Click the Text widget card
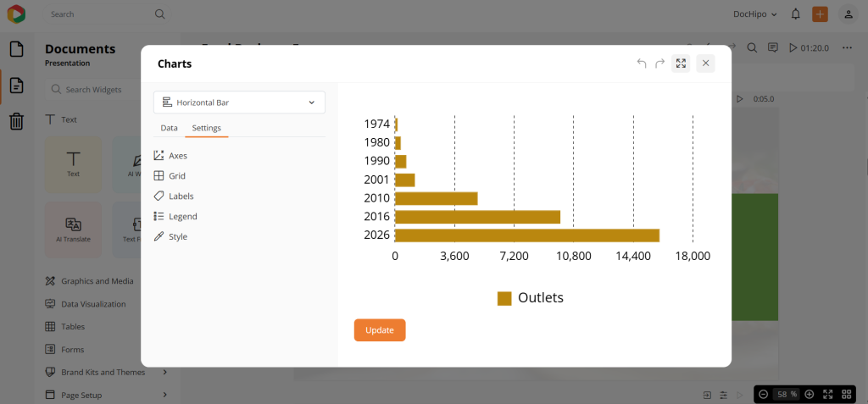 74,165
